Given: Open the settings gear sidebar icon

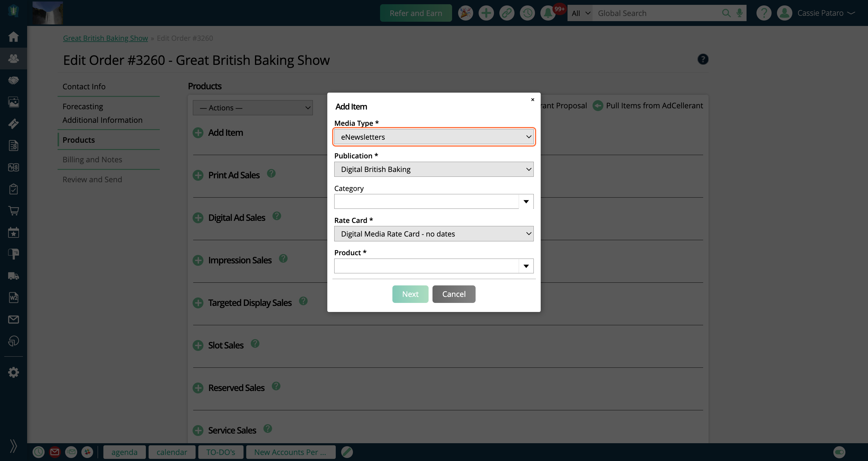Looking at the screenshot, I should click(x=14, y=372).
